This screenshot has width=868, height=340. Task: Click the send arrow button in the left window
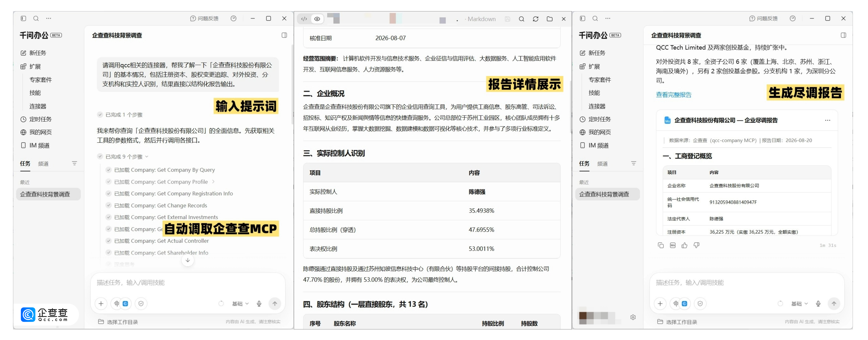[x=275, y=304]
